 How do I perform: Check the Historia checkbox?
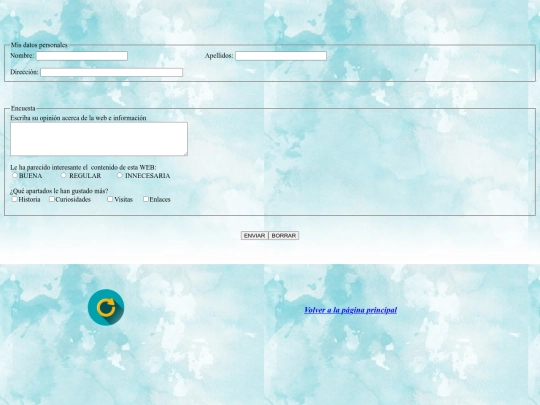[x=14, y=199]
